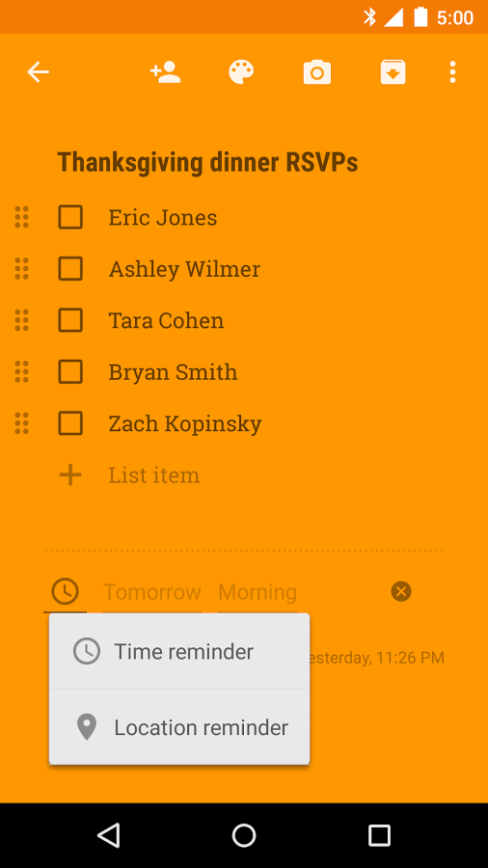This screenshot has height=868, width=488.
Task: Select Time reminder from popup menu
Action: tap(179, 651)
